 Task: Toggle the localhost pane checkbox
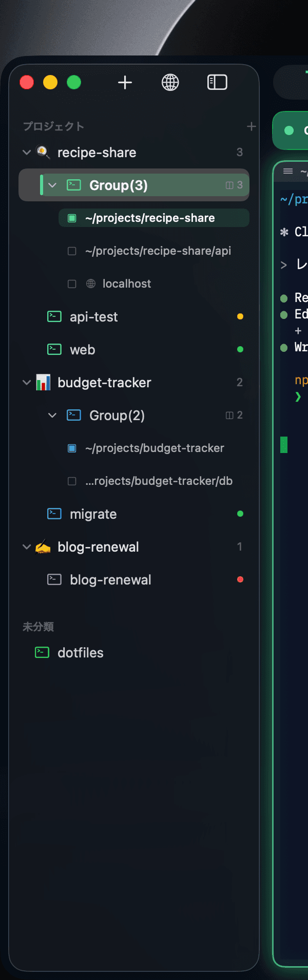coord(72,284)
